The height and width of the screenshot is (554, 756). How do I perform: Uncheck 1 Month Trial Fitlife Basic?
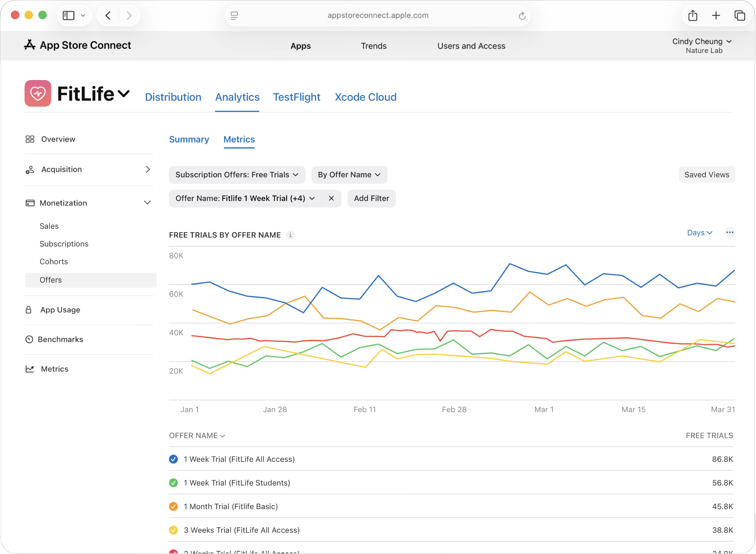173,506
